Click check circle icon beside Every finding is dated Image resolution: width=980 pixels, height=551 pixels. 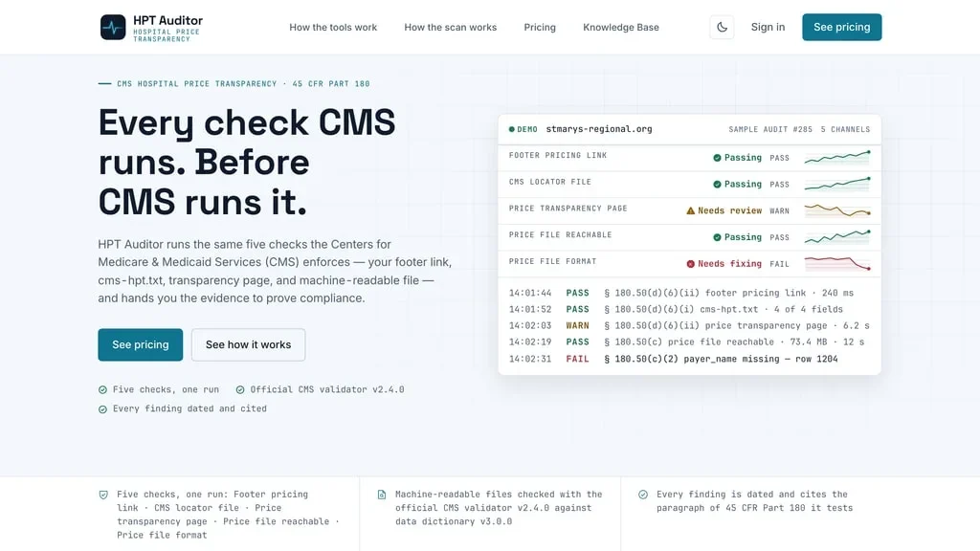pos(643,495)
